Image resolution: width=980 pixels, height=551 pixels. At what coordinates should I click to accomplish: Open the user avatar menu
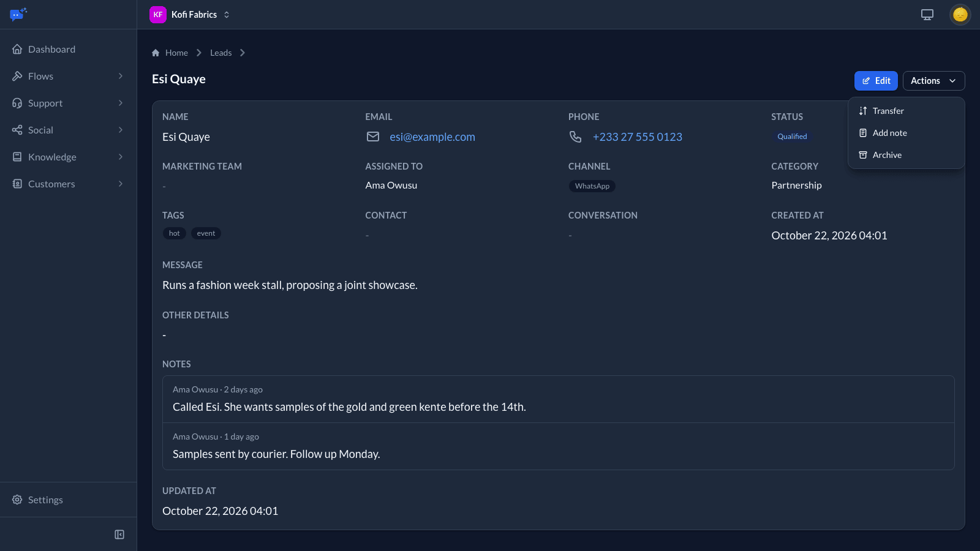(x=960, y=15)
